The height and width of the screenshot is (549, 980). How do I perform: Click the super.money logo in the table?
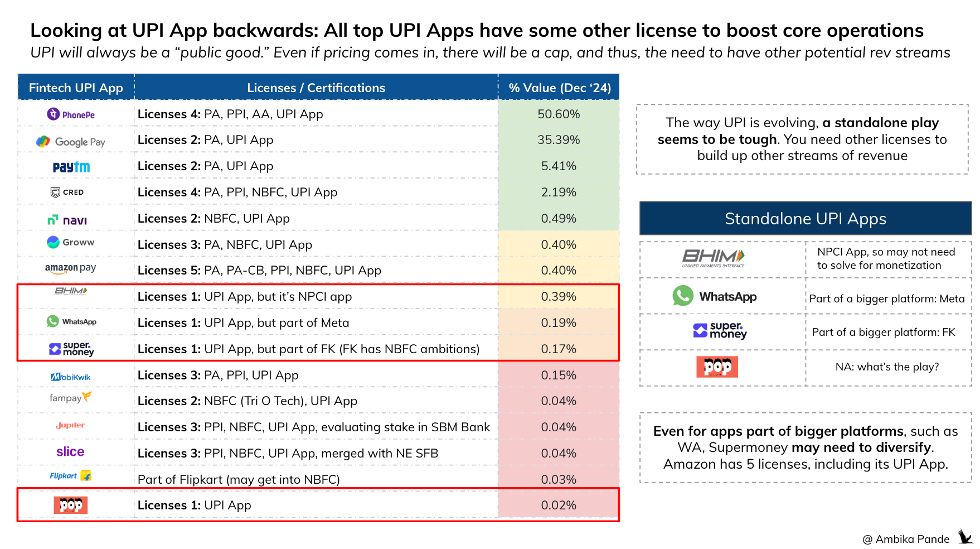[71, 349]
